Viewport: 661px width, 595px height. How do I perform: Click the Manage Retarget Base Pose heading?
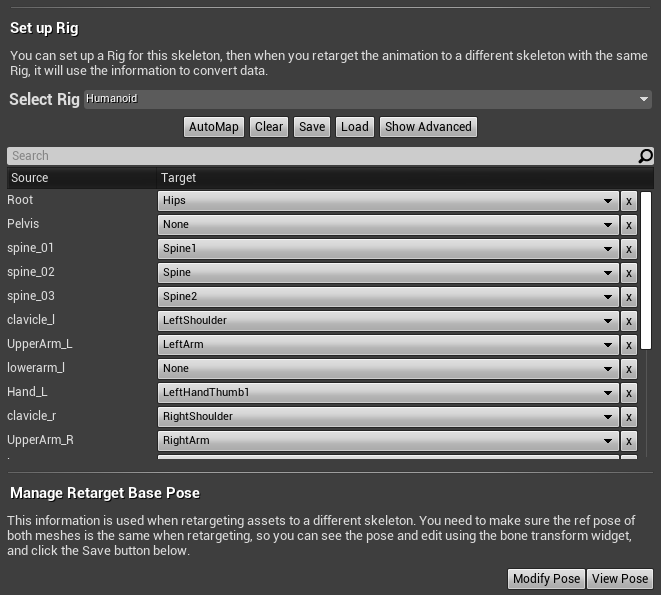[105, 493]
